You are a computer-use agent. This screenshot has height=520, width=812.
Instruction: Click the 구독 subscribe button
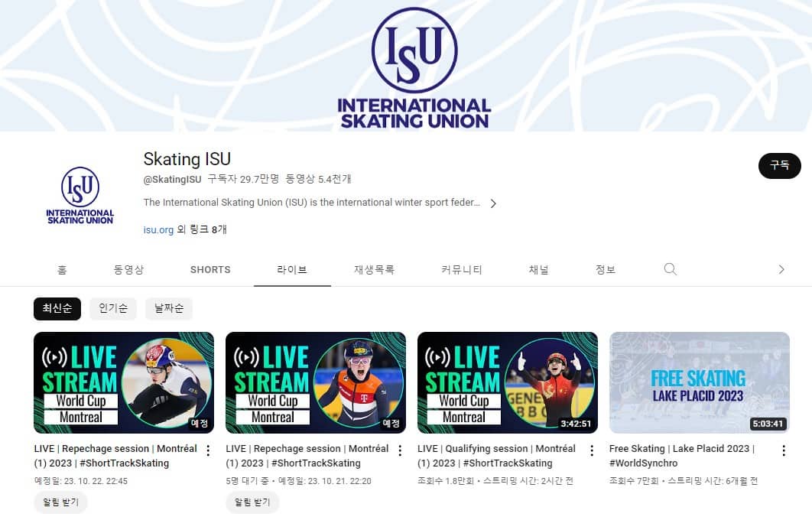coord(779,166)
